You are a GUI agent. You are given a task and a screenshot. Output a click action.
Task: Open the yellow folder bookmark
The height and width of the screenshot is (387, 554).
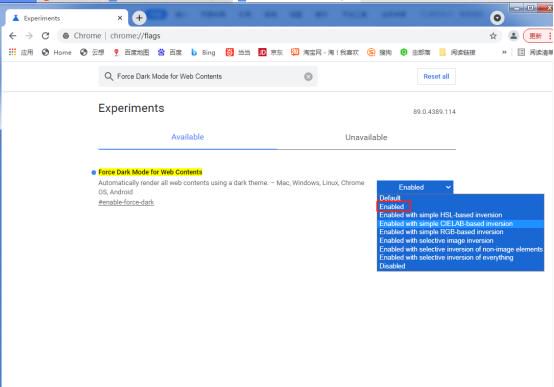(x=457, y=52)
